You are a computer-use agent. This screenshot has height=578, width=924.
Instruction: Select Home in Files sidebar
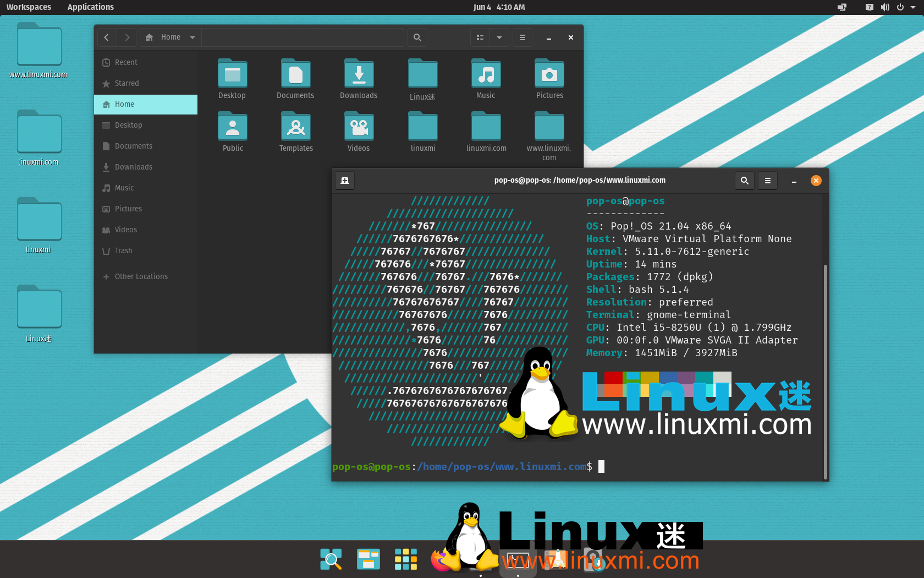(x=146, y=104)
